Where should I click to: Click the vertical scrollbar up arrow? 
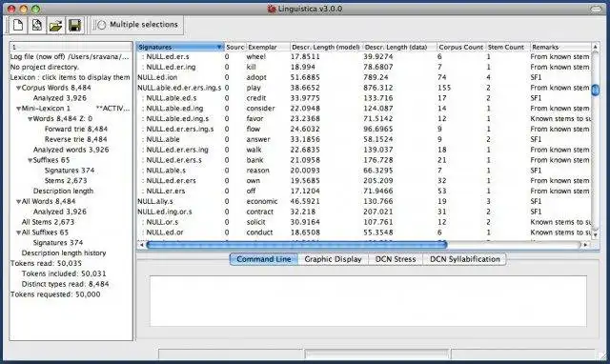point(595,47)
